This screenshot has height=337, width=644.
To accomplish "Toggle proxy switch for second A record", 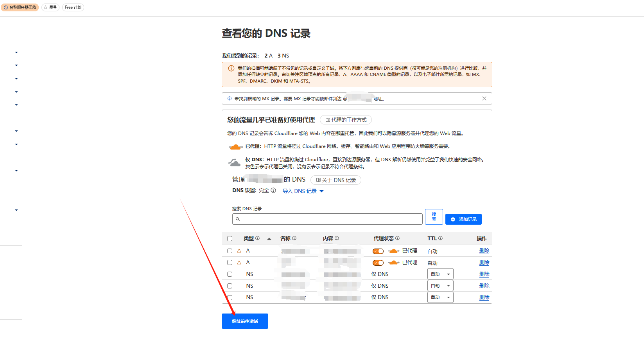I will click(378, 263).
